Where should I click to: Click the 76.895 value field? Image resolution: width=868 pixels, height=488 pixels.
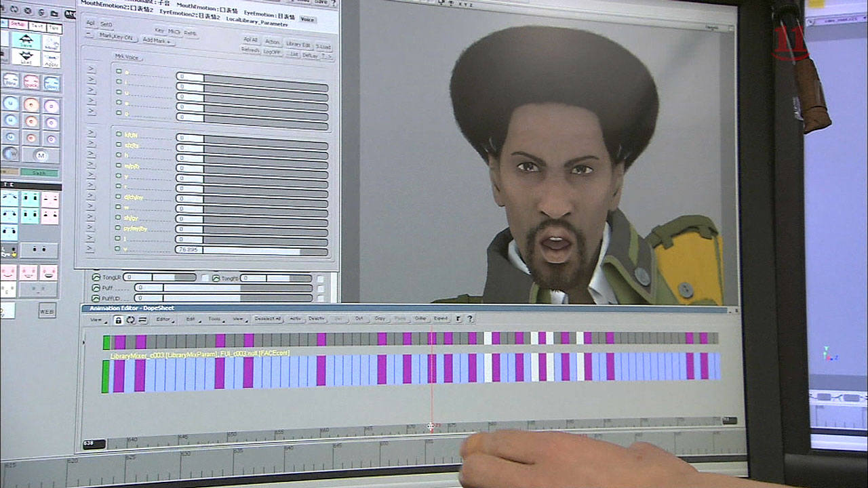[189, 250]
